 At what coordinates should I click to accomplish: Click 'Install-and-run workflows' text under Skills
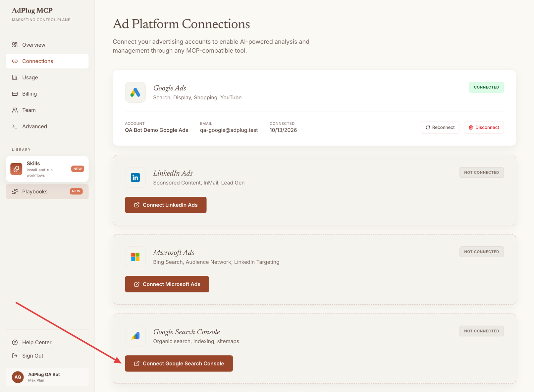pos(40,173)
